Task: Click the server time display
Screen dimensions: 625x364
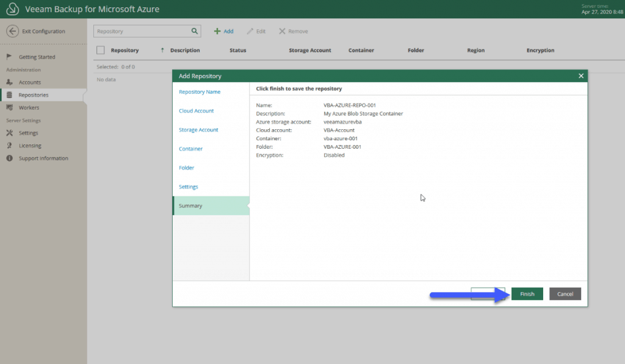Action: (x=602, y=9)
